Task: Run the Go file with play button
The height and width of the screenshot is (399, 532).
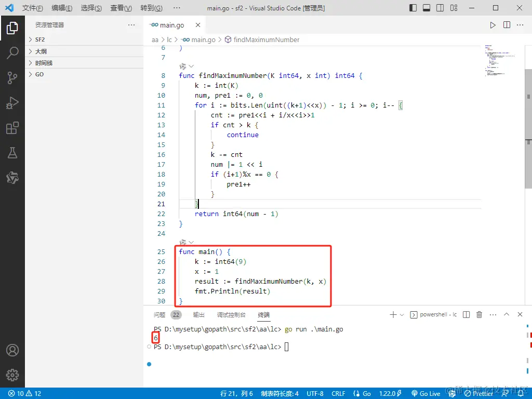Action: (x=493, y=25)
